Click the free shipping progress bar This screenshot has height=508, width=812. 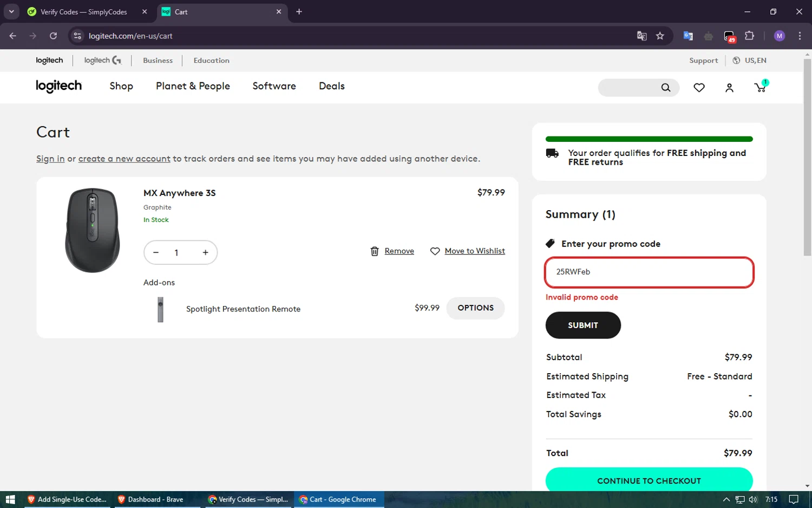point(649,139)
